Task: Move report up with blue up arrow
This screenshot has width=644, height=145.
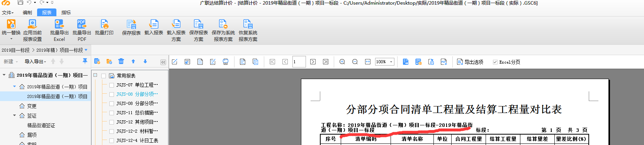Action: (x=133, y=61)
